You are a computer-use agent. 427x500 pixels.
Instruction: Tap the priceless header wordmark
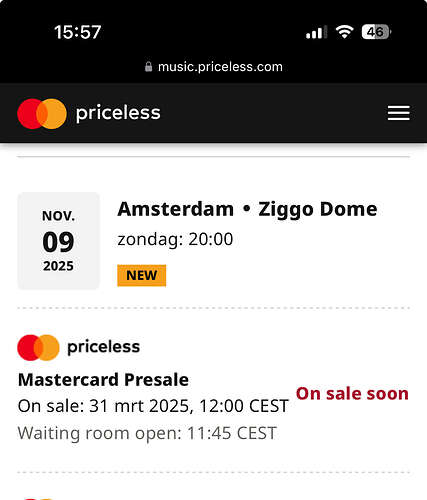tap(118, 113)
